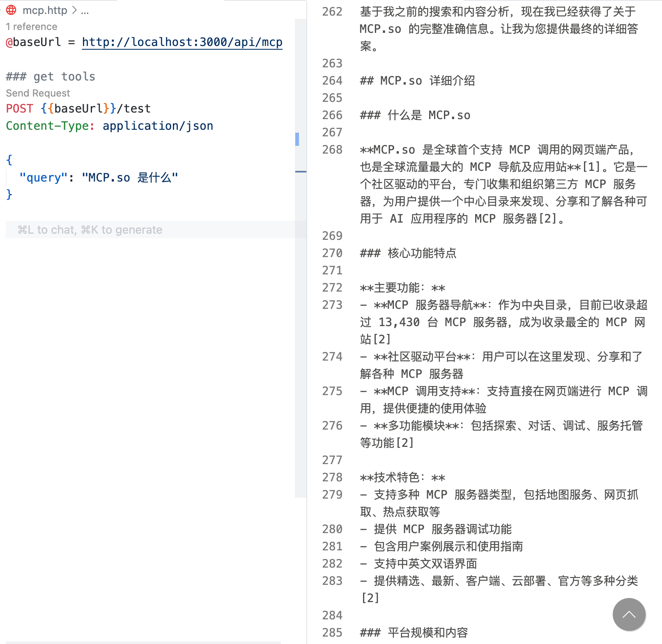Click the blue marker in the editor minimap
The image size is (662, 644).
(297, 139)
